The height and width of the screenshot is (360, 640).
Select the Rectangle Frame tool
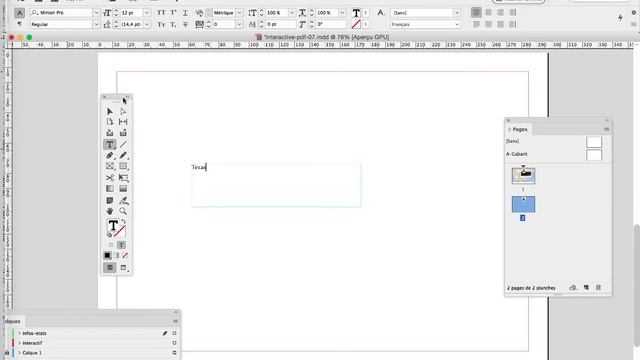(x=110, y=166)
